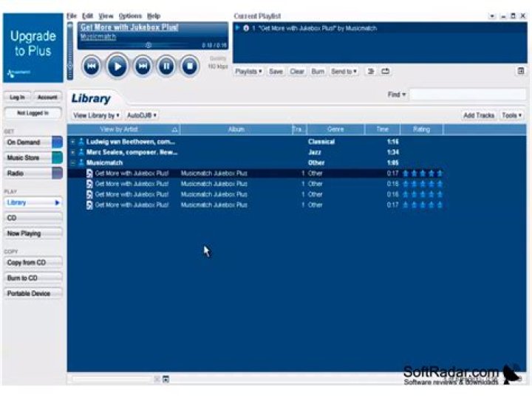Click the track progress slider knob
532x398 pixels.
coord(149,45)
